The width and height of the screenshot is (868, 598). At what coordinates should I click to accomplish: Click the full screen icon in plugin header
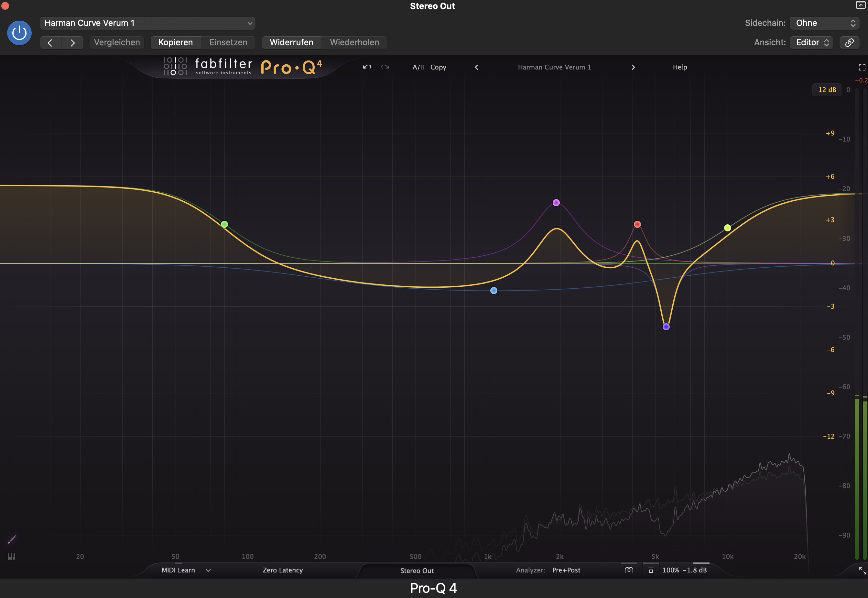pos(862,67)
